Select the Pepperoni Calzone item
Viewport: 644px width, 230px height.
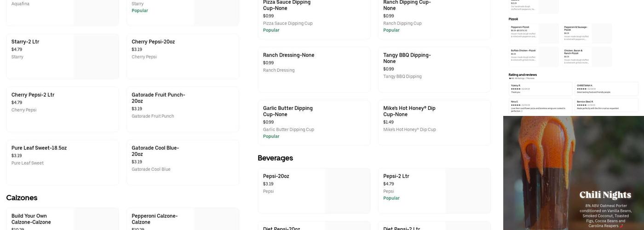183,219
